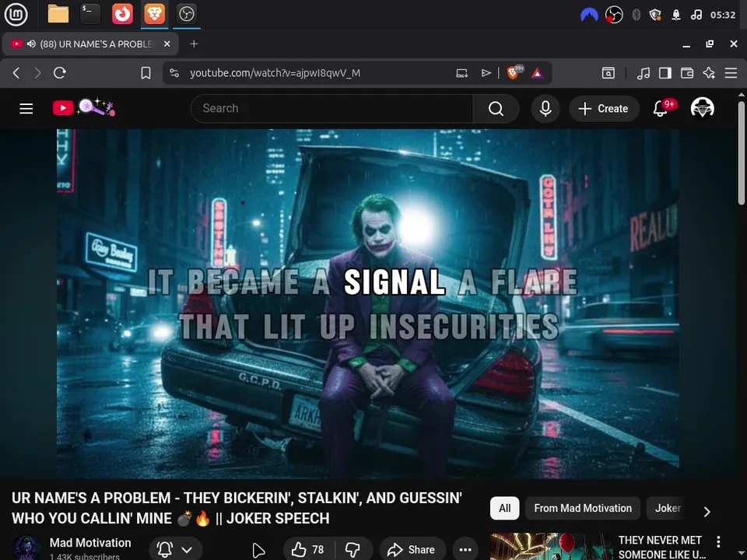Open the OBS tray icon with red dot
This screenshot has height=560, width=747.
(614, 15)
